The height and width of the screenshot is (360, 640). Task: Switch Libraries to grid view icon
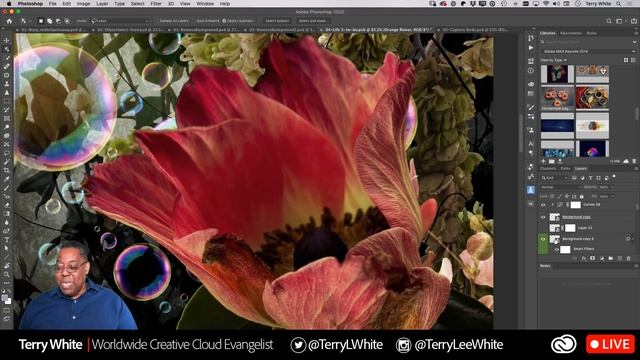(626, 60)
